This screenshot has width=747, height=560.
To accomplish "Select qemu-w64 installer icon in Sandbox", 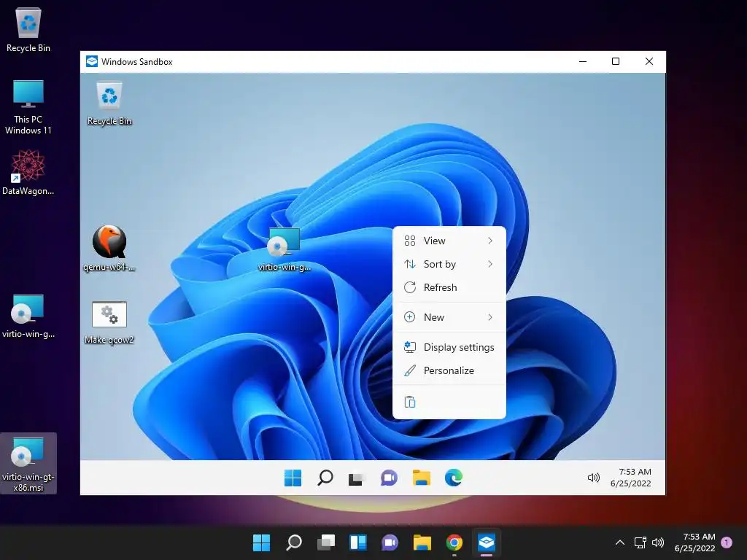I will [x=109, y=248].
